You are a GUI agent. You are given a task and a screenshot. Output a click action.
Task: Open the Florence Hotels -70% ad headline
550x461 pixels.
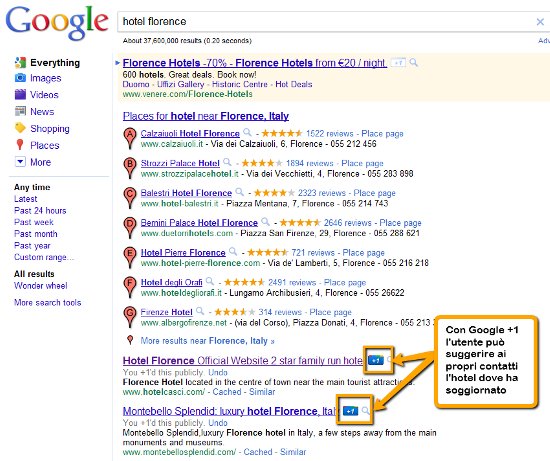(x=255, y=63)
